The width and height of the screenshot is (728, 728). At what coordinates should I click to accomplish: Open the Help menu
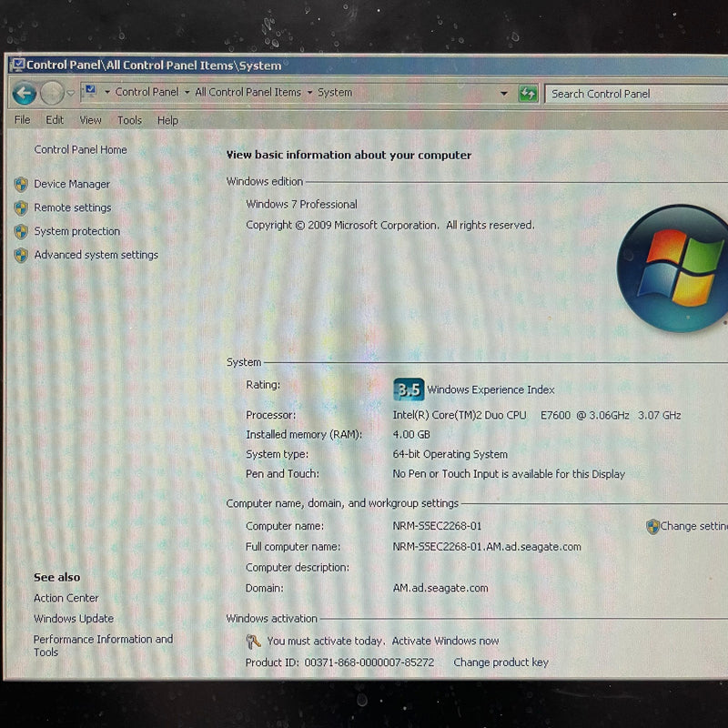point(167,121)
